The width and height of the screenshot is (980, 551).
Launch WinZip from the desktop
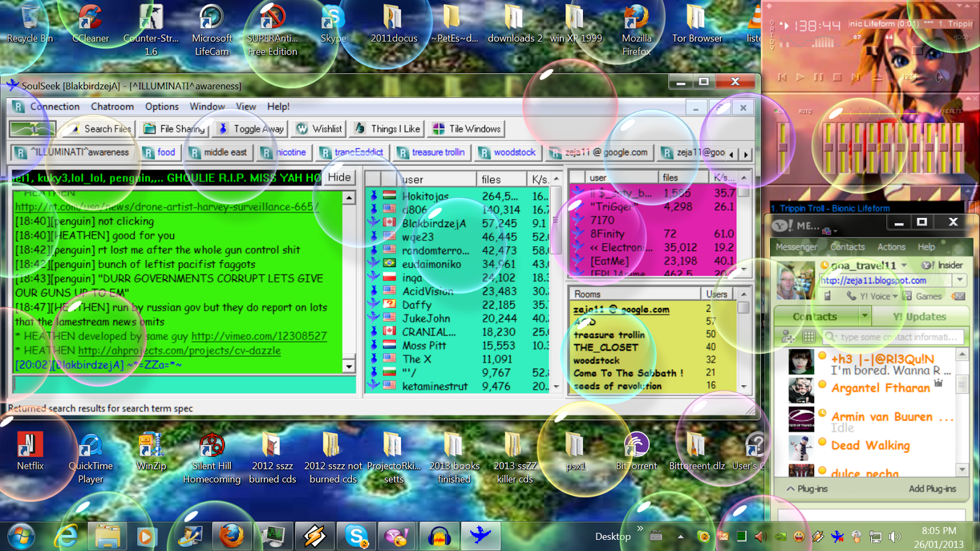coord(151,451)
